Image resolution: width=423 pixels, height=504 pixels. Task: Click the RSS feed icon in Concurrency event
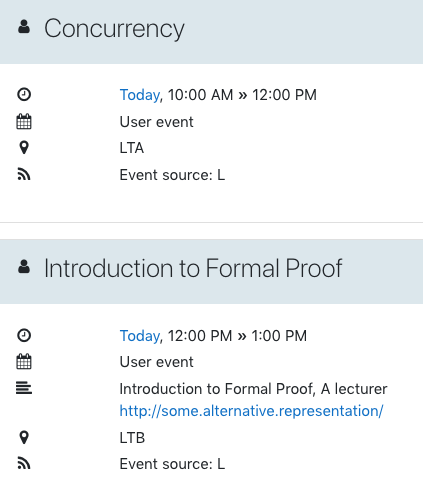(x=24, y=174)
